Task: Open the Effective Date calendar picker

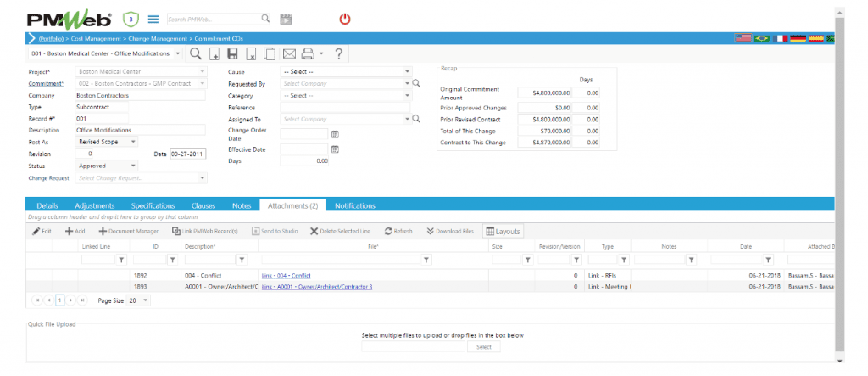Action: pyautogui.click(x=335, y=149)
